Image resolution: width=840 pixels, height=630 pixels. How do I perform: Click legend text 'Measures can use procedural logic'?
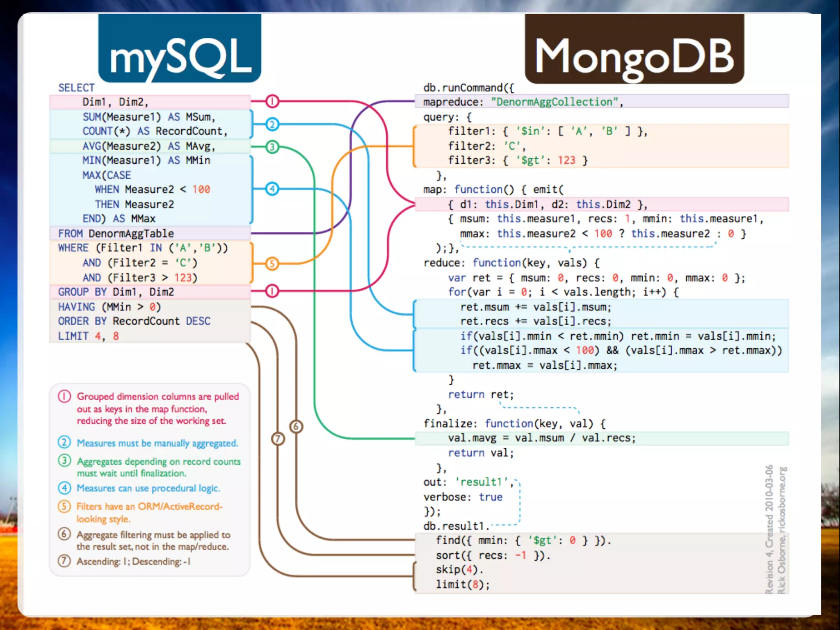[x=148, y=488]
